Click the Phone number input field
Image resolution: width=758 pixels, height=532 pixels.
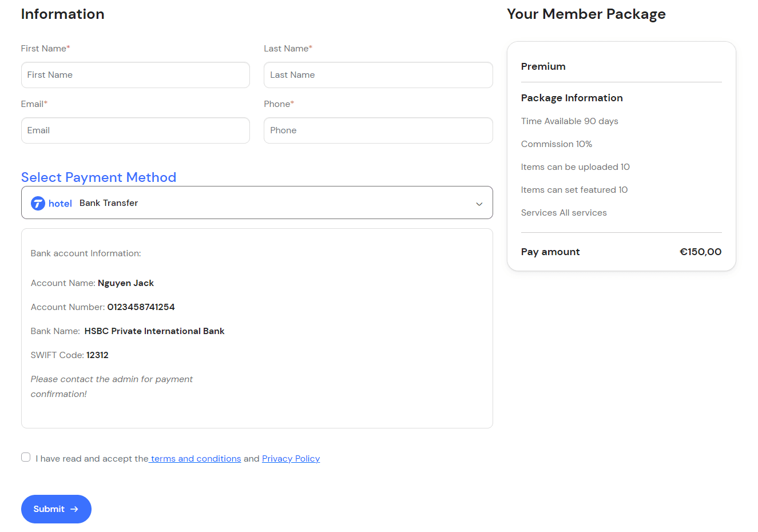378,130
